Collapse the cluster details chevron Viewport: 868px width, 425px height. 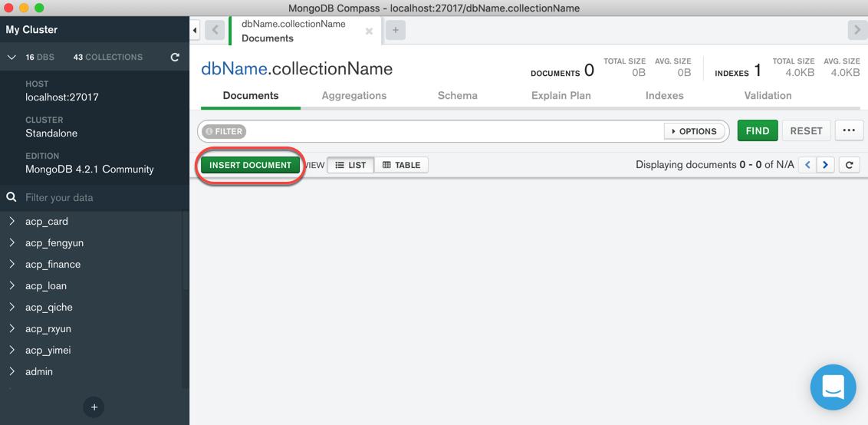pyautogui.click(x=12, y=57)
